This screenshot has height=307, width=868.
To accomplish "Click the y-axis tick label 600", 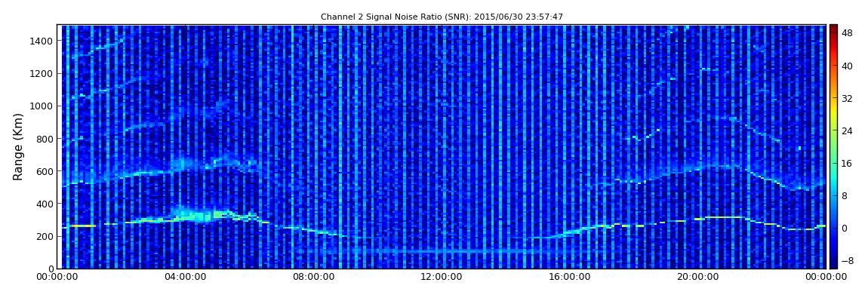I will 45,171.
